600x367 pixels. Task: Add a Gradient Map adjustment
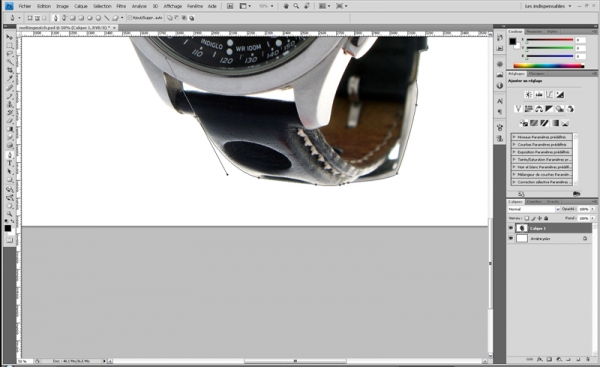click(555, 123)
